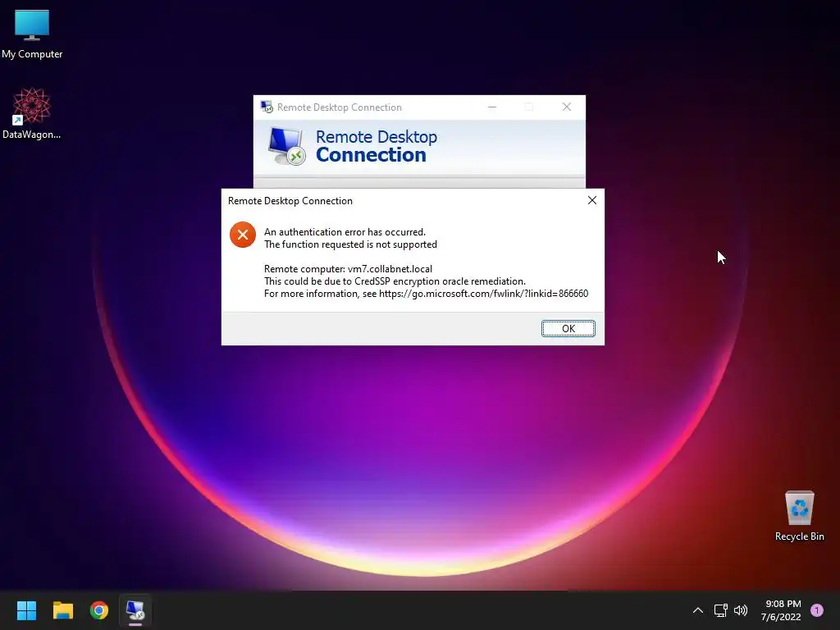Open the clock showing 9:08 PM 7/6/2022
The image size is (840, 630).
(781, 610)
